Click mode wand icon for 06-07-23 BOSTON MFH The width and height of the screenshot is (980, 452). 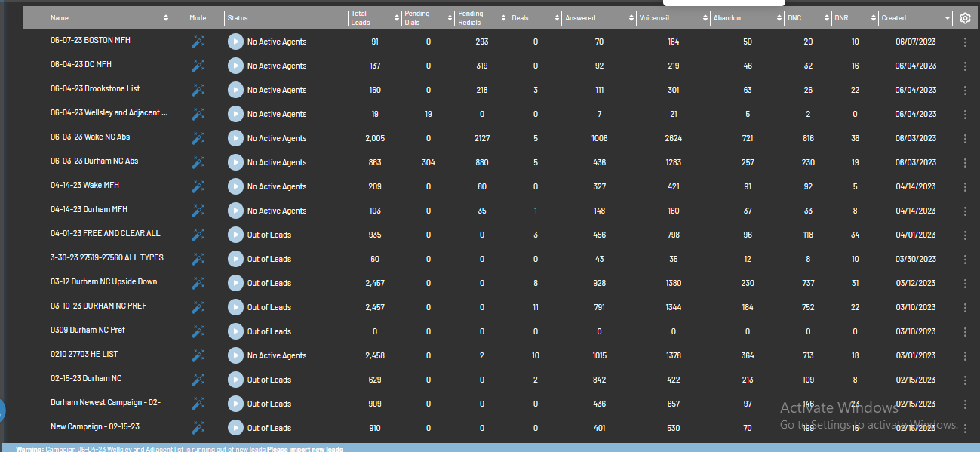click(x=198, y=42)
